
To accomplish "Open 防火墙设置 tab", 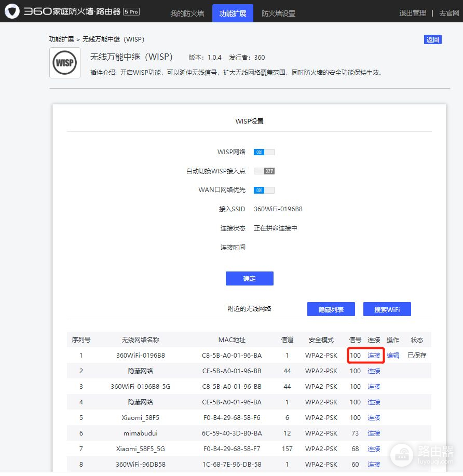I will pyautogui.click(x=278, y=13).
